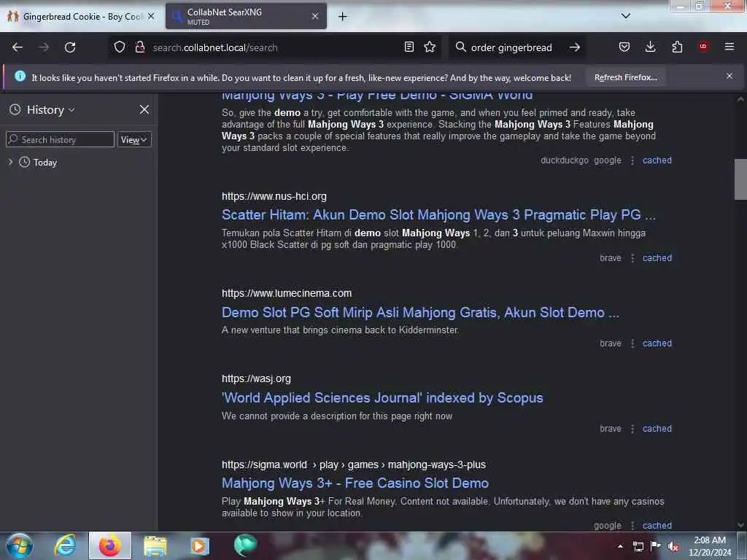This screenshot has width=747, height=560.
Task: Expand the Today history folder
Action: pos(10,163)
